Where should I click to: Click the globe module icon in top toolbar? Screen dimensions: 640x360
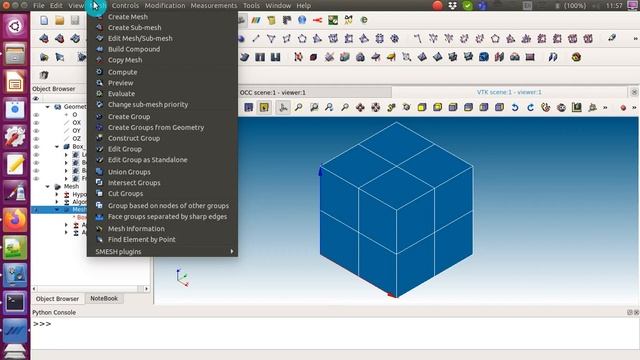pos(302,20)
